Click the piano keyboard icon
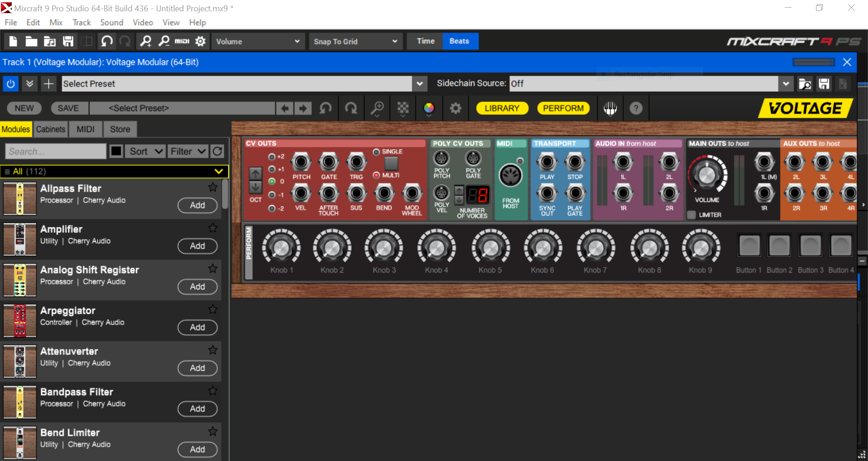Screen dimensions: 868x461 610,108
